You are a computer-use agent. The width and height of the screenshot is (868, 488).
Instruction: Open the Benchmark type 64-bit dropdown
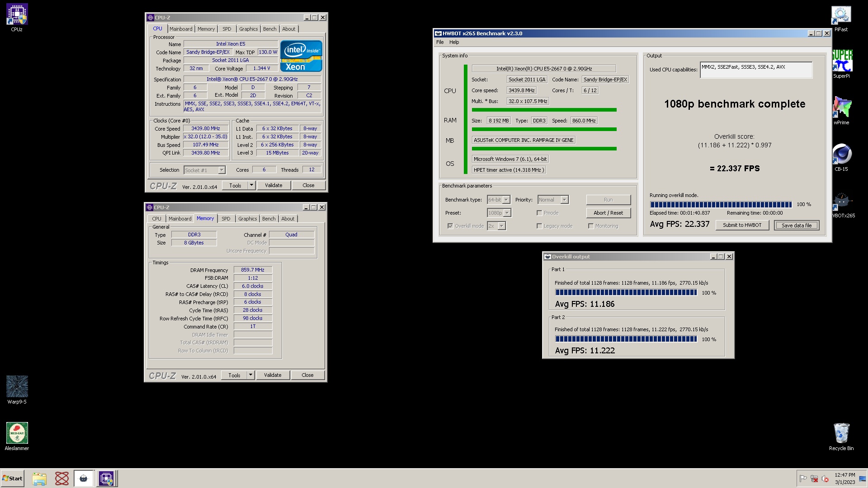coord(499,200)
